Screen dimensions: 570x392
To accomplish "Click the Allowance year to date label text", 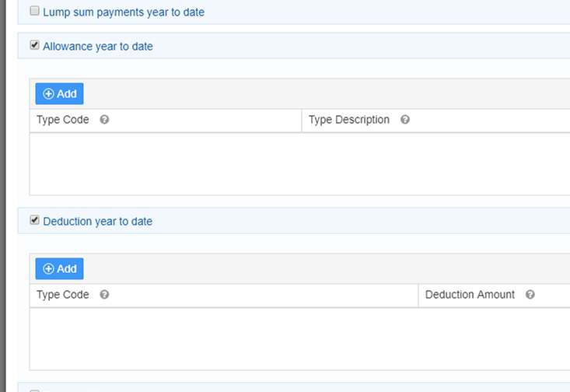I will (98, 47).
